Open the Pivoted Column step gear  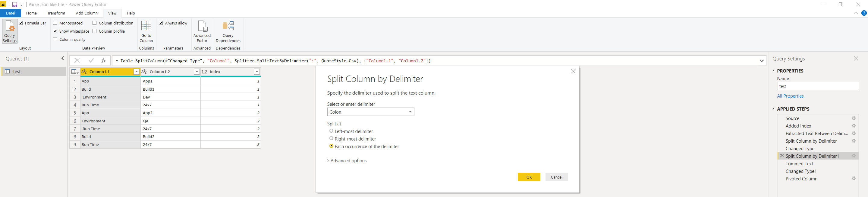click(x=854, y=178)
